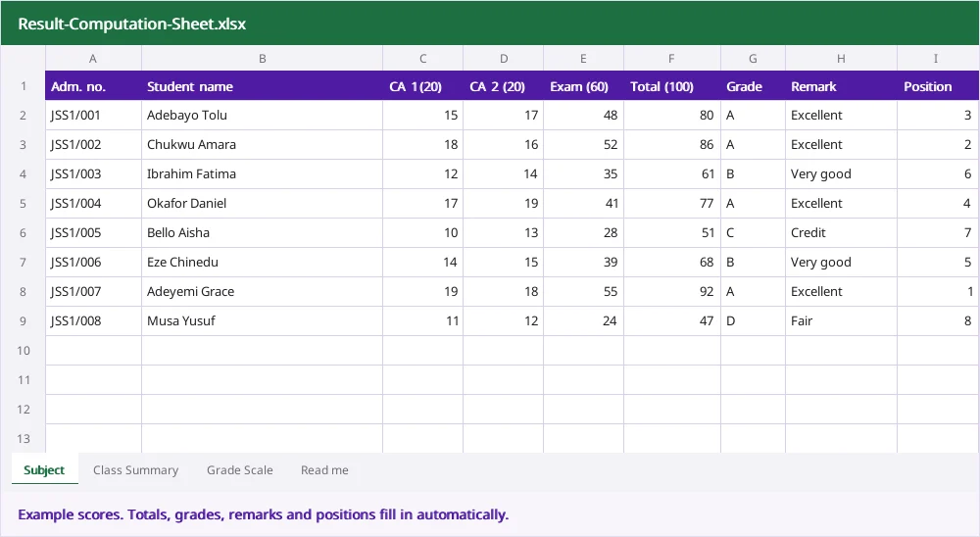
Task: Select cell JSS1/002
Action: (93, 144)
